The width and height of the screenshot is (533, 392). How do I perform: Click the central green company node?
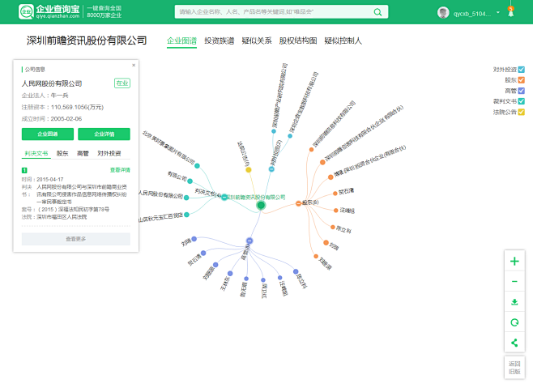pyautogui.click(x=261, y=206)
